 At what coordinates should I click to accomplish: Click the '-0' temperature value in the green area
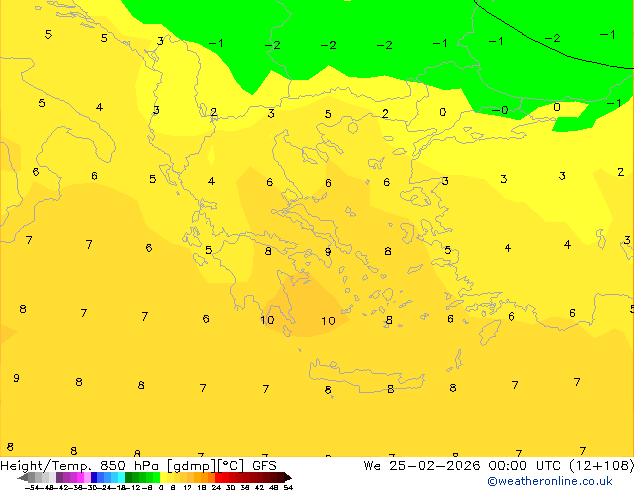(x=500, y=110)
